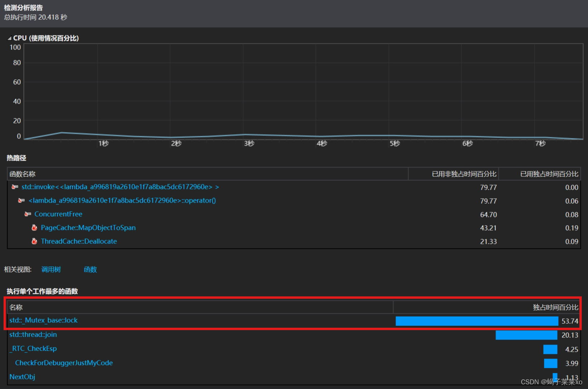The height and width of the screenshot is (389, 588).
Task: Click the 热路径 section heading
Action: click(x=16, y=158)
